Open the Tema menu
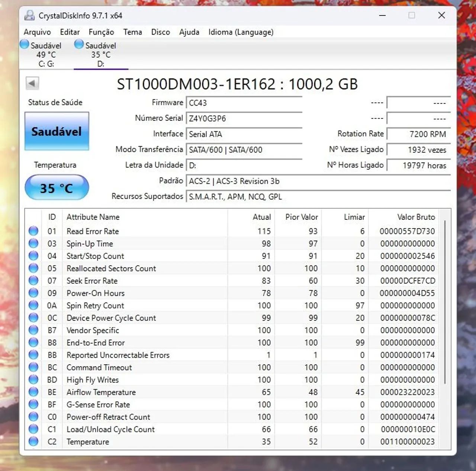 point(133,32)
